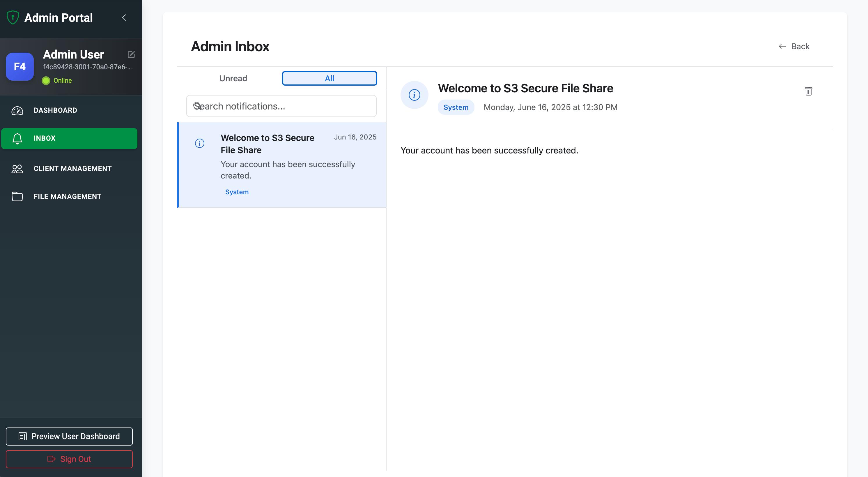Click the File Management folder icon
This screenshot has width=868, height=477.
pos(17,196)
